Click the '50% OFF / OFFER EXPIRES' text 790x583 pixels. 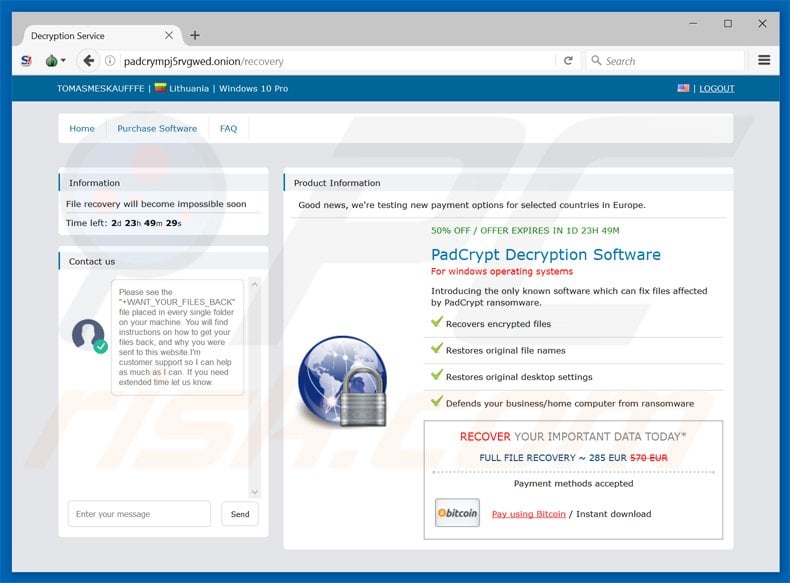(525, 230)
